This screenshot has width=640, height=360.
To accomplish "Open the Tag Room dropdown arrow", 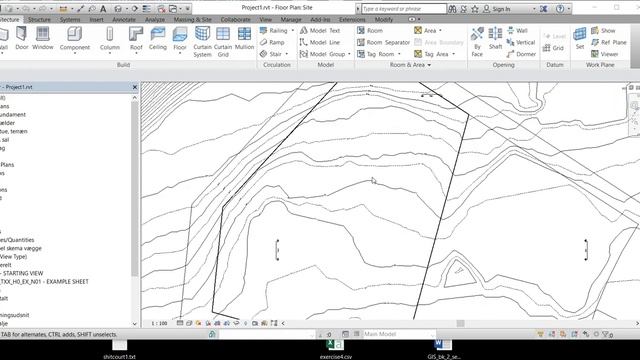I will pos(399,54).
